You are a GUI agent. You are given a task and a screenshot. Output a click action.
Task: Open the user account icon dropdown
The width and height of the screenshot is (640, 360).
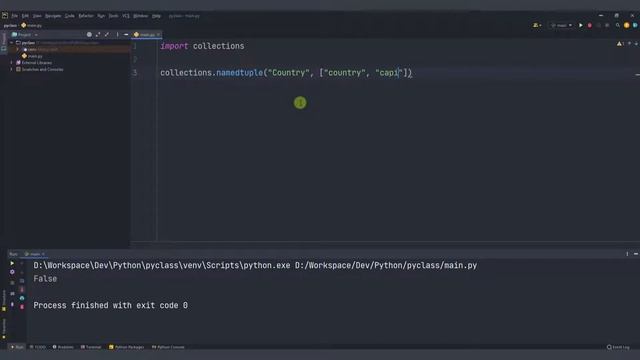click(537, 25)
